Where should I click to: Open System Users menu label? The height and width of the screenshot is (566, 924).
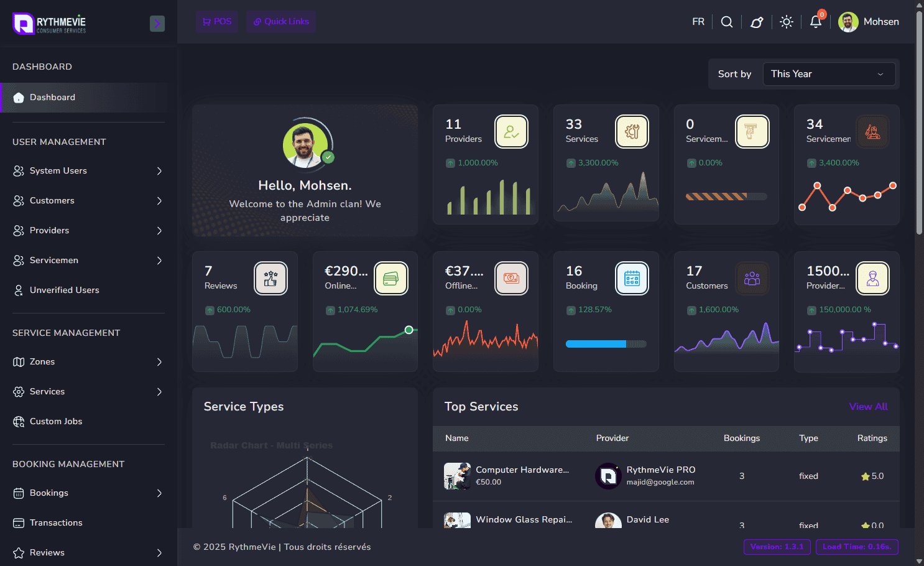point(58,171)
